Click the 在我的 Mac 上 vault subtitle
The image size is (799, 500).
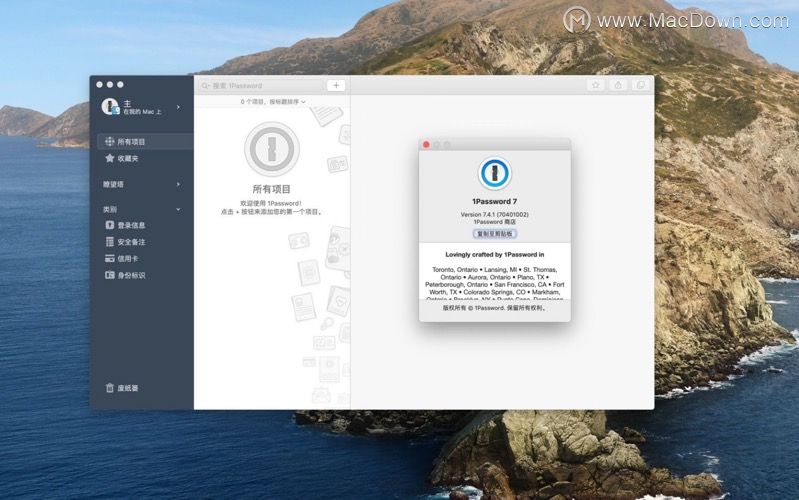click(142, 112)
